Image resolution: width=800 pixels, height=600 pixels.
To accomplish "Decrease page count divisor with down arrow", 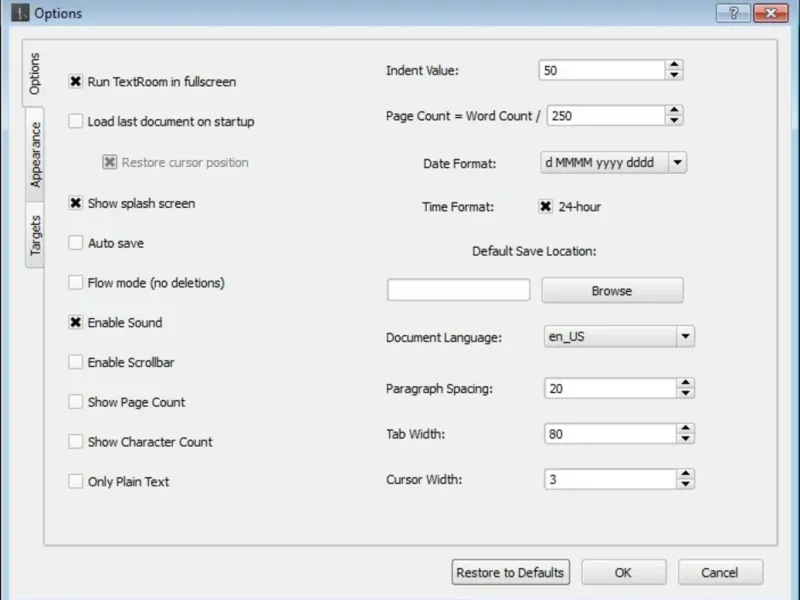I will click(674, 120).
